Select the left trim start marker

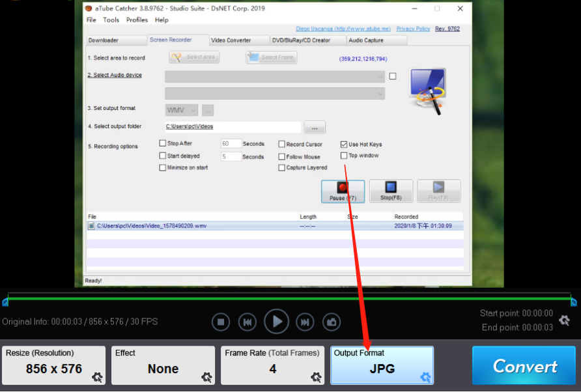[x=5, y=301]
